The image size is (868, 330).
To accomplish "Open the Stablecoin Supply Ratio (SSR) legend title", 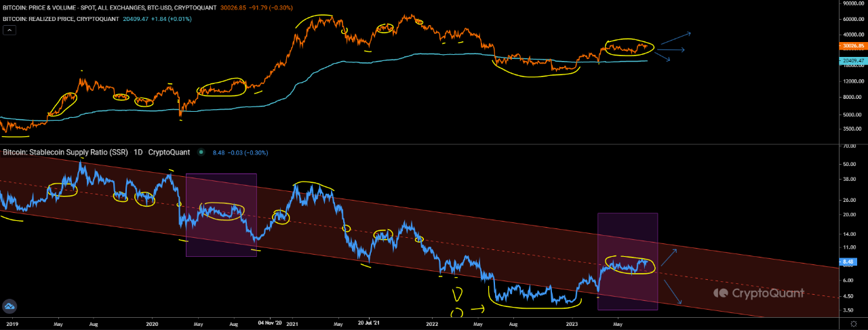I will tap(97, 152).
